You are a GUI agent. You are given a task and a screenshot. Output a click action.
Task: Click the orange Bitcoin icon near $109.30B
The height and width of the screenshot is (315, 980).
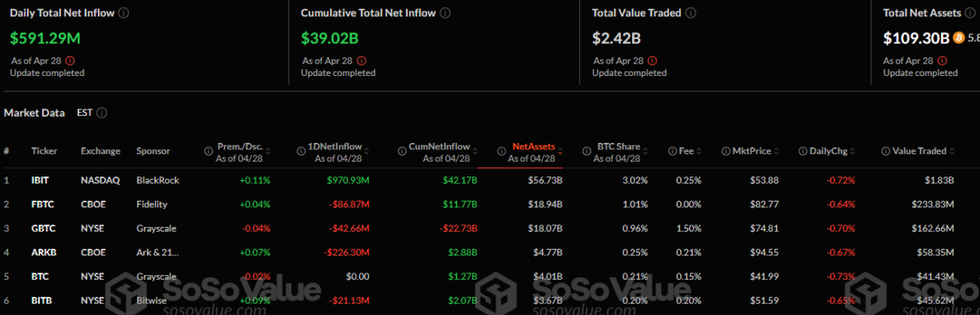(x=960, y=38)
